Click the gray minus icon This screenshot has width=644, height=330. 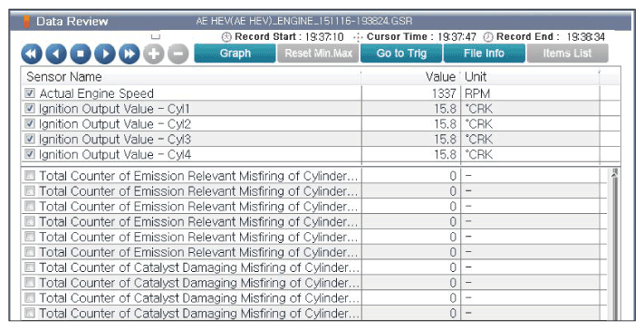coord(178,53)
